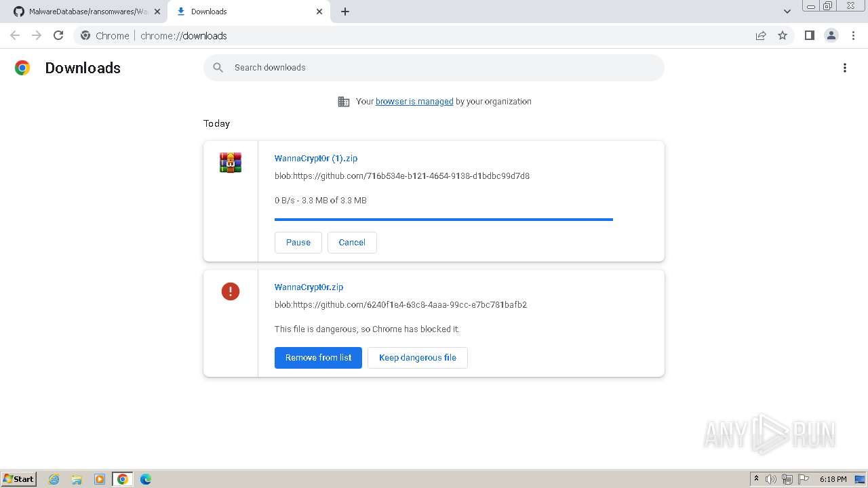Share this page icon in address bar
868x488 pixels.
coord(761,35)
